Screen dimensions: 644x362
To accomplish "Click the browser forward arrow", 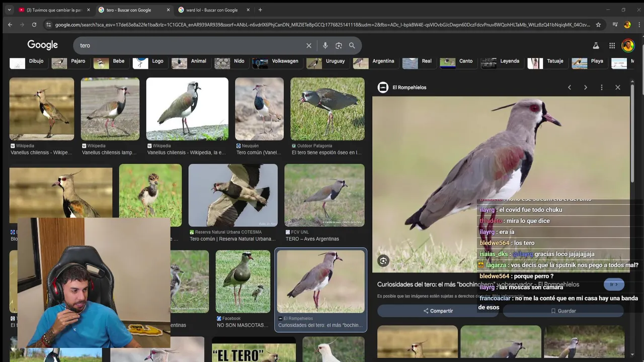I will pyautogui.click(x=22, y=25).
